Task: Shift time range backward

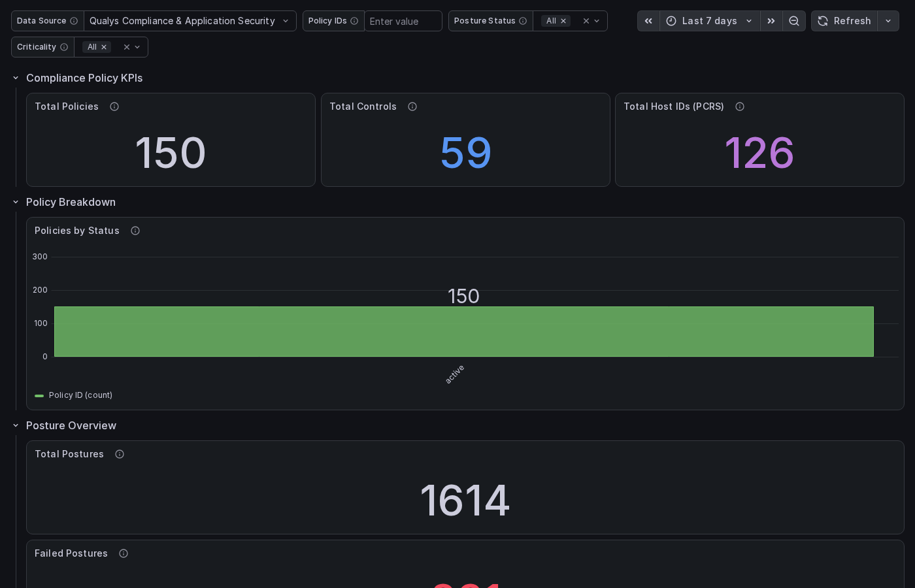Action: (x=648, y=21)
